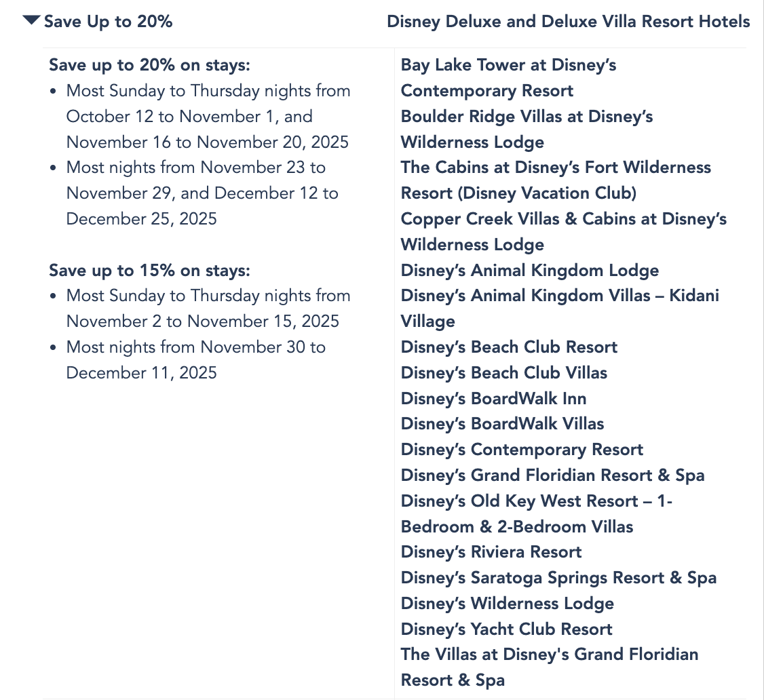Visit Disney's Grand Floridian Resort & Spa
The image size is (764, 700).
[552, 475]
